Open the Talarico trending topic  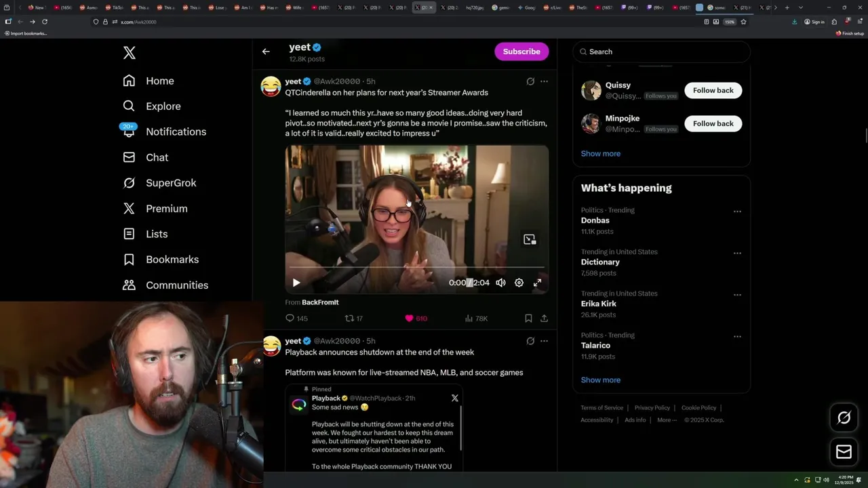pos(595,346)
